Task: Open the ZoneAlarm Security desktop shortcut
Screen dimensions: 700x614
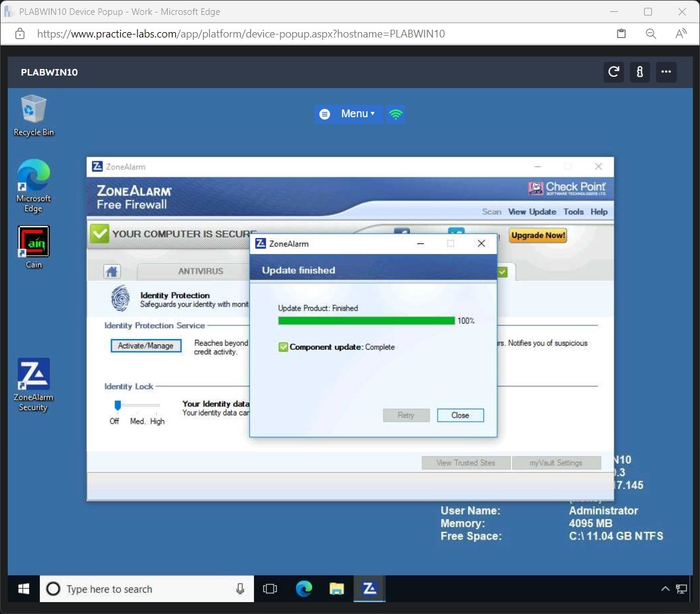Action: coord(33,375)
